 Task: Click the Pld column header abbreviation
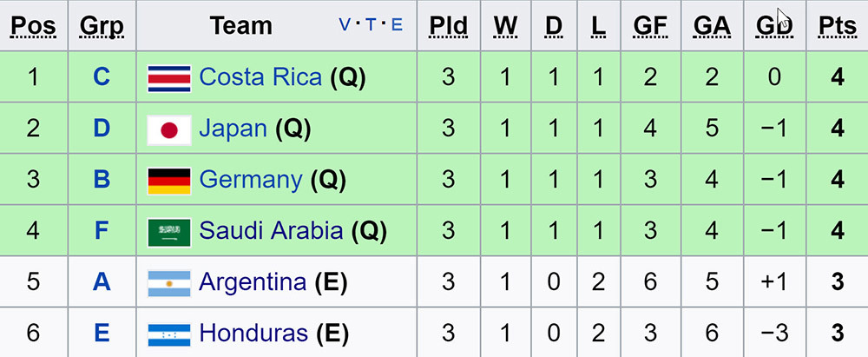(448, 25)
